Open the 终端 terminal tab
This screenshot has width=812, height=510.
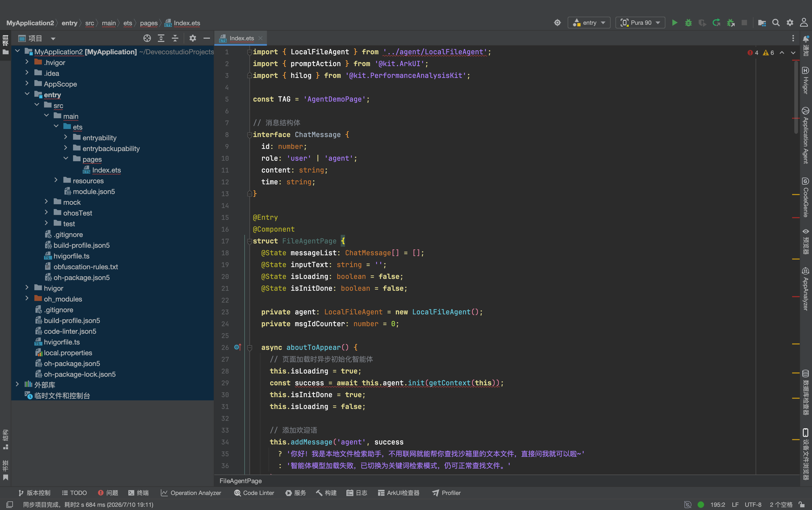pyautogui.click(x=139, y=493)
